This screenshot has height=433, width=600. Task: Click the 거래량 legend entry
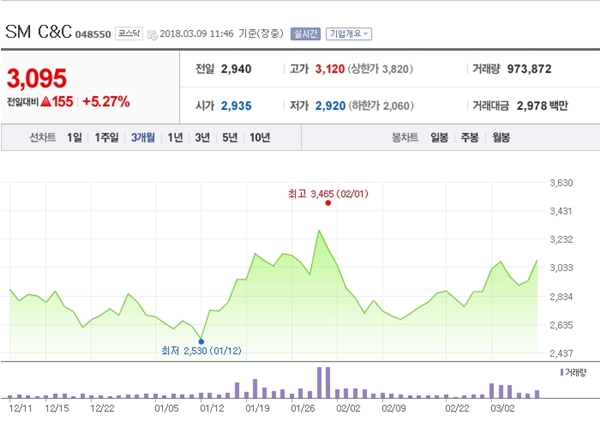[573, 372]
